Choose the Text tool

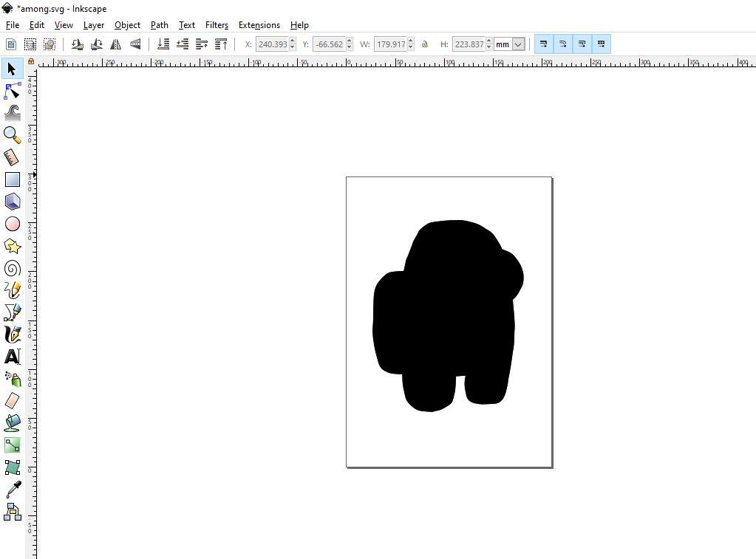tap(12, 356)
